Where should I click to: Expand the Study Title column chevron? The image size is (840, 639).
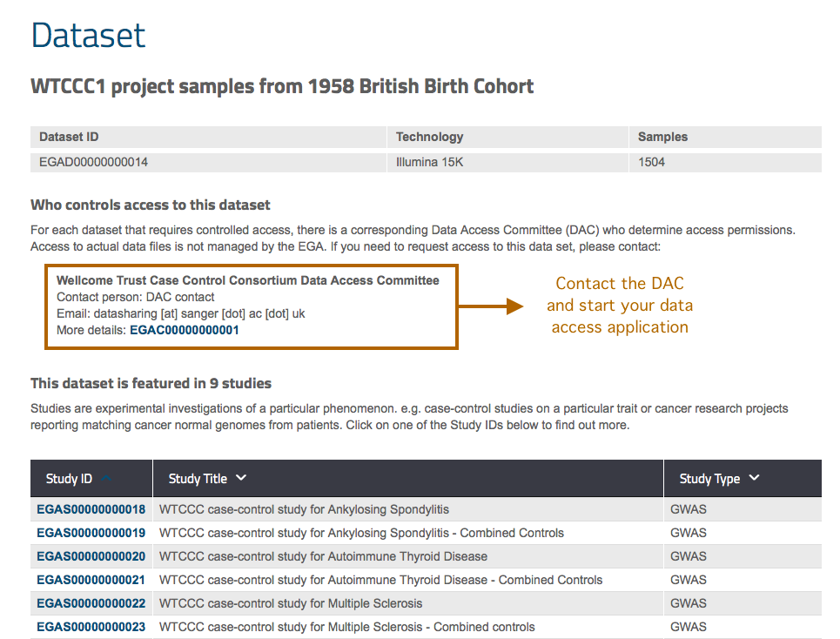click(241, 478)
